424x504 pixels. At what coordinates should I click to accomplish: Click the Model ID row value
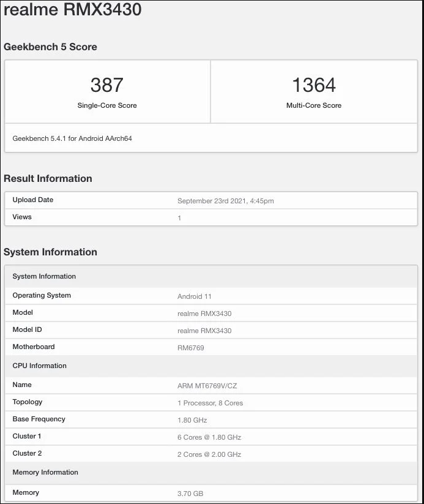[x=204, y=331]
